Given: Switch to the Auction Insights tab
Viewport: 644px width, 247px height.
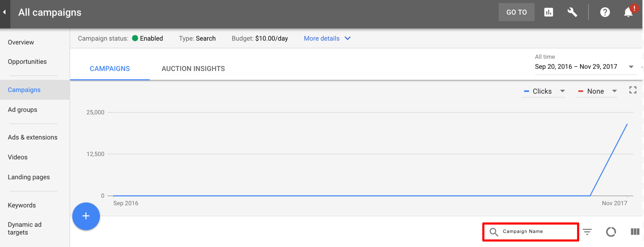Looking at the screenshot, I should coord(193,69).
